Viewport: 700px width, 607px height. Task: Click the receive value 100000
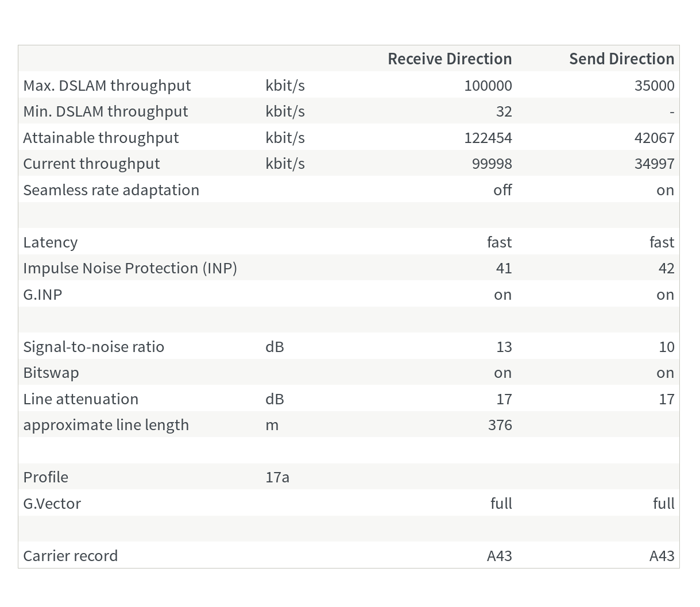click(488, 86)
